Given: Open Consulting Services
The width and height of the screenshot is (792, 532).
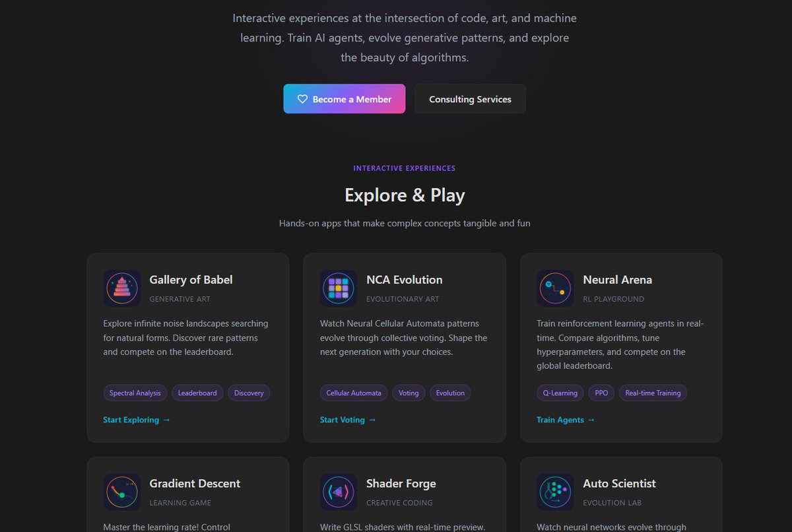Looking at the screenshot, I should (470, 99).
